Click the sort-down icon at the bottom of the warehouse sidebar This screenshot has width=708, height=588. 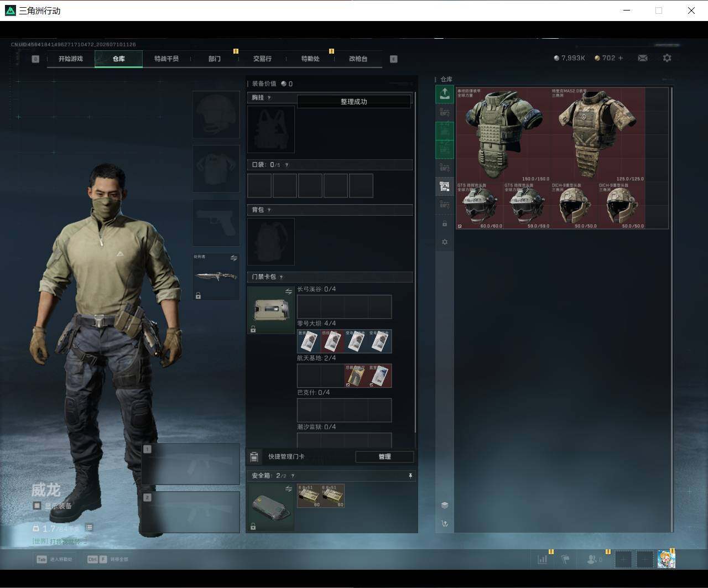point(444,523)
